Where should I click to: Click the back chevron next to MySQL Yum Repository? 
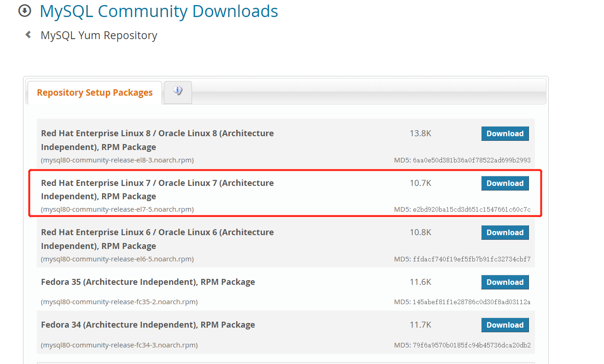29,35
